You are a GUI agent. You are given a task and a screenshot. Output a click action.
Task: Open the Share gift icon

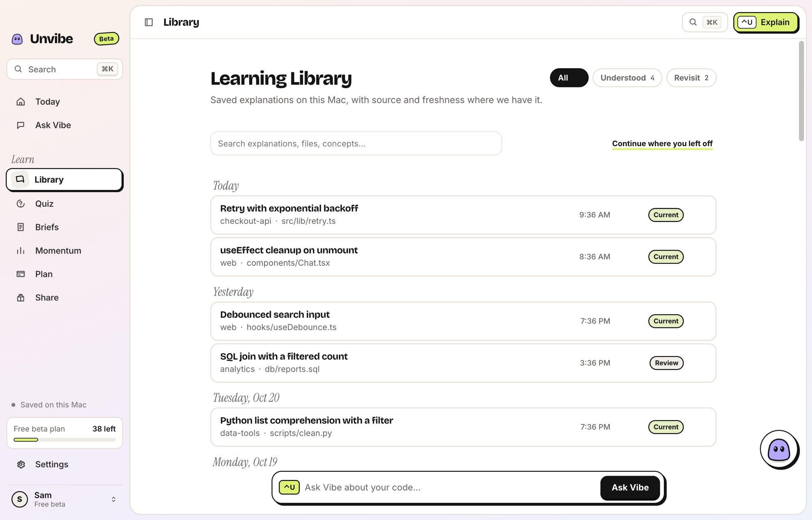click(x=21, y=298)
